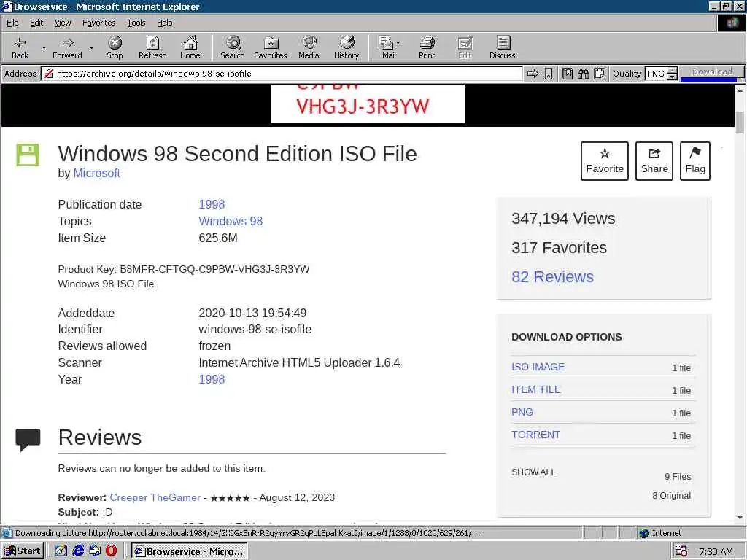Click the Mail toolbar icon
This screenshot has width=747, height=560.
(387, 47)
